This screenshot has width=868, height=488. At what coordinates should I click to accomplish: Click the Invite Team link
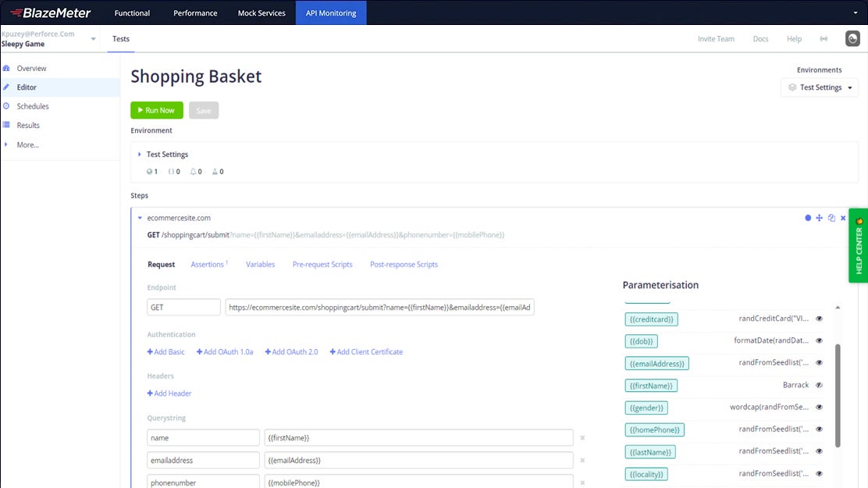(716, 39)
